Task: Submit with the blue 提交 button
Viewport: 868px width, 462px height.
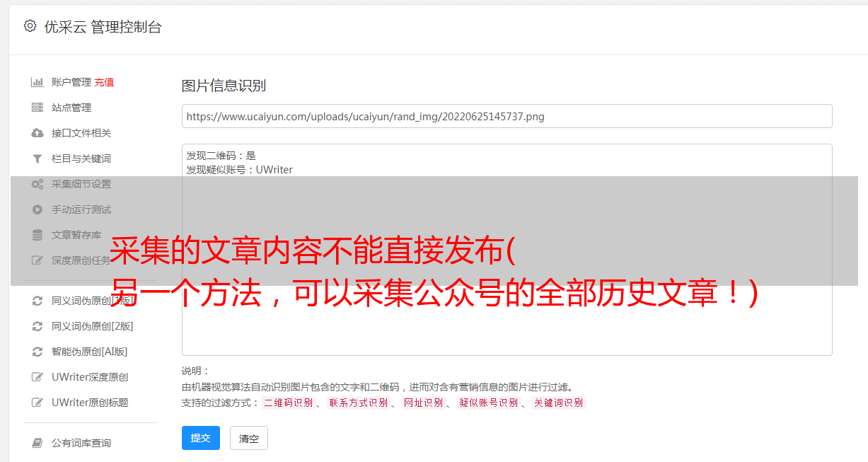Action: coord(201,438)
